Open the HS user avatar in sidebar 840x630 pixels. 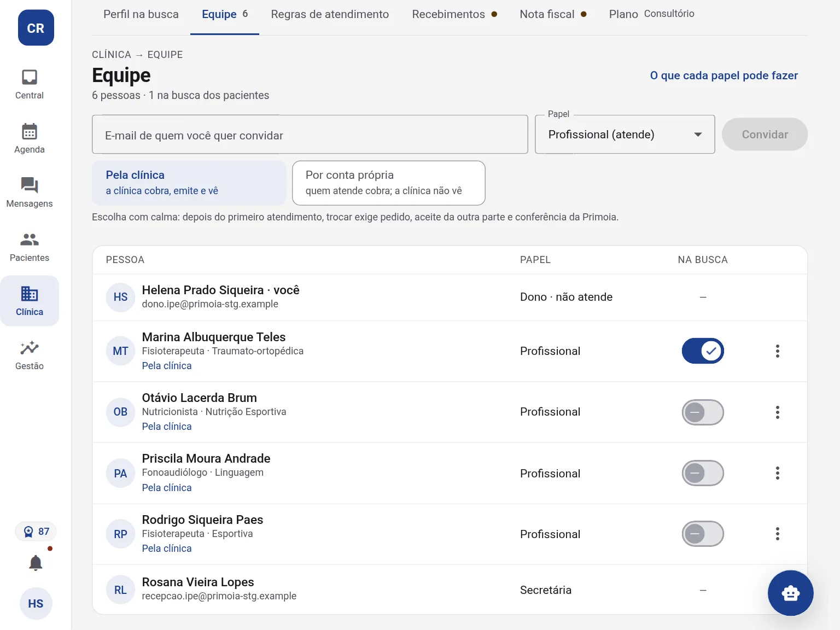point(36,603)
